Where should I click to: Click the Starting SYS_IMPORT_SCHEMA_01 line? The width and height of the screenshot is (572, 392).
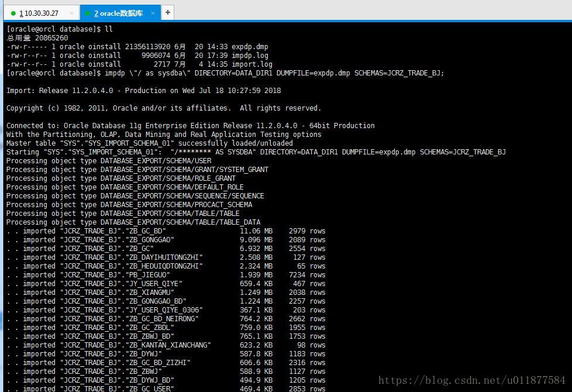pyautogui.click(x=256, y=152)
